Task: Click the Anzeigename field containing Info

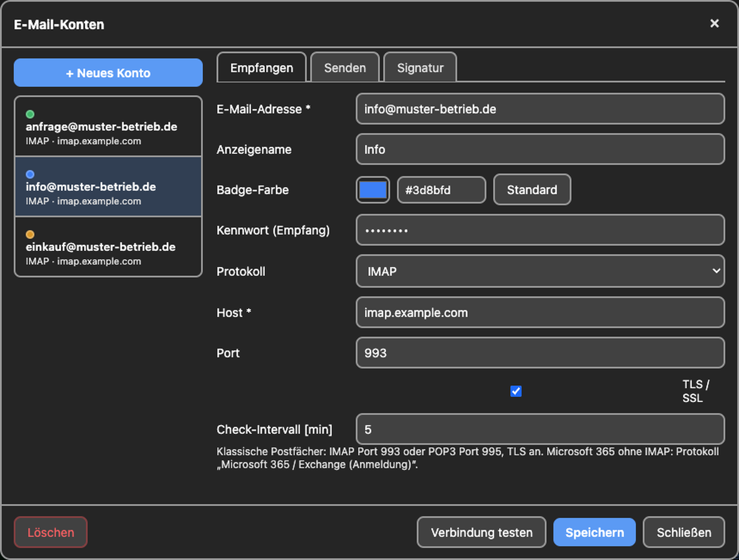Action: (540, 149)
